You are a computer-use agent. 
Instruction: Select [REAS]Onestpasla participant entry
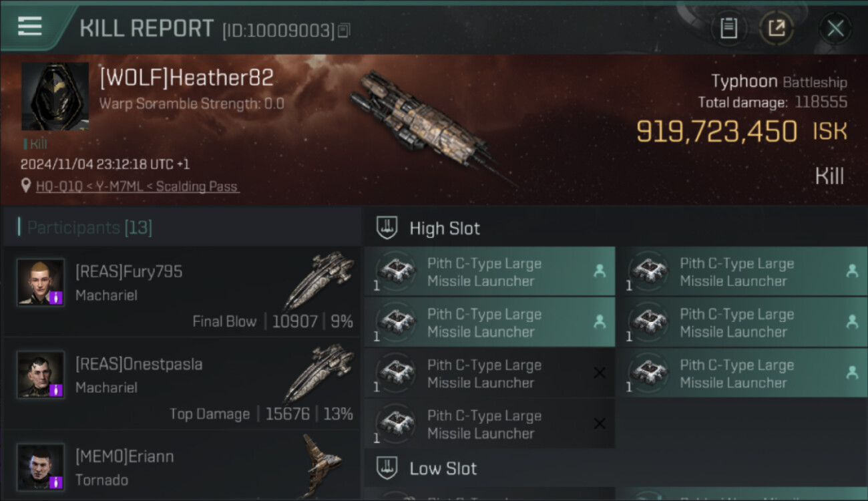coord(182,384)
